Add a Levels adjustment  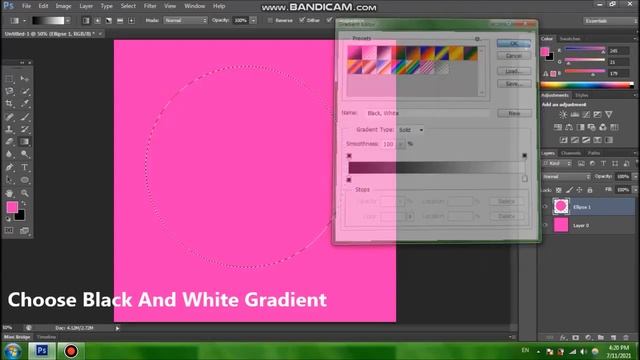click(574, 115)
